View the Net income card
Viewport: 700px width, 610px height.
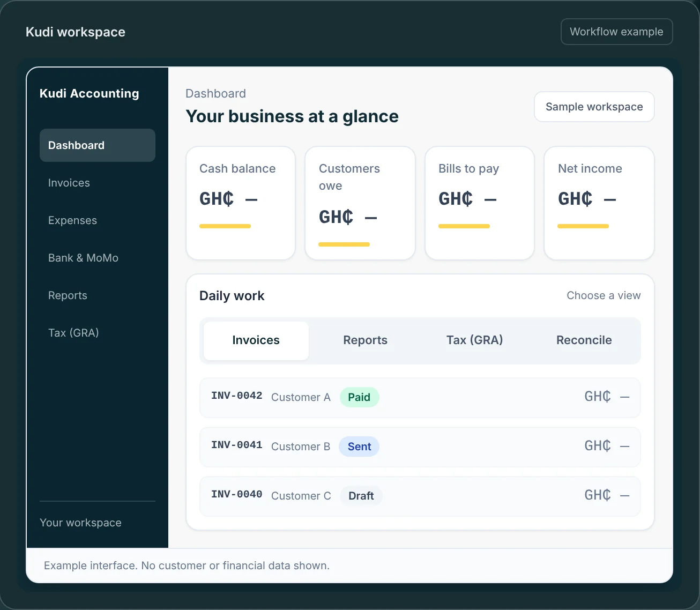599,203
